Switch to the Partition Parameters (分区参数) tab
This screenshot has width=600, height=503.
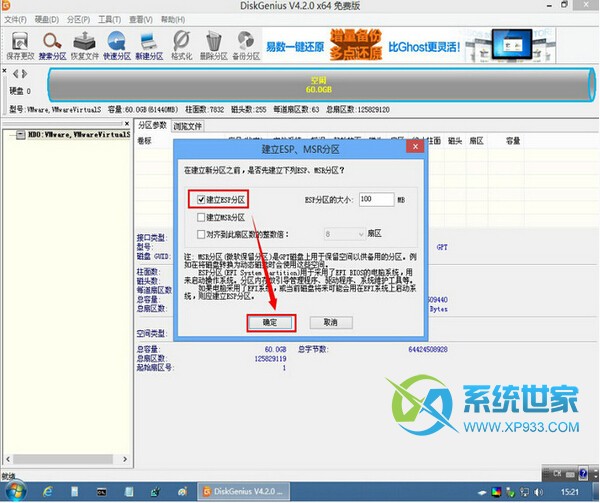coord(152,125)
